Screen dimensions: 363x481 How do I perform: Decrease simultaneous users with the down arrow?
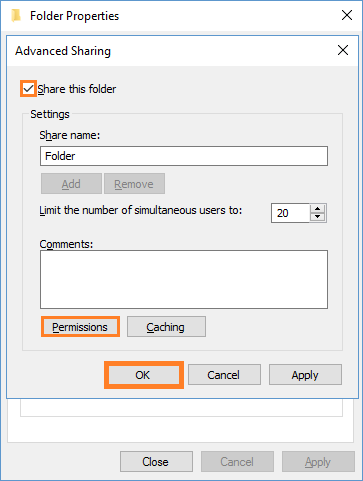[x=318, y=217]
